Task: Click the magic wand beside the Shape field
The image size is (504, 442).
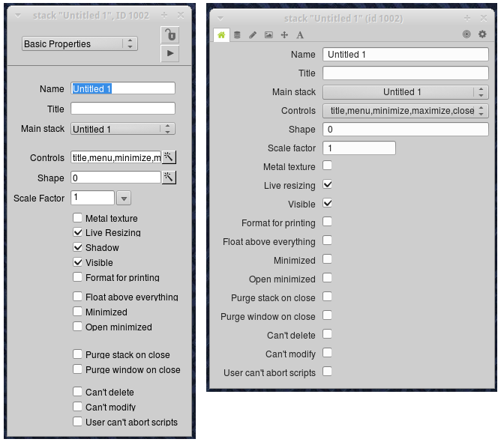Action: coord(169,178)
